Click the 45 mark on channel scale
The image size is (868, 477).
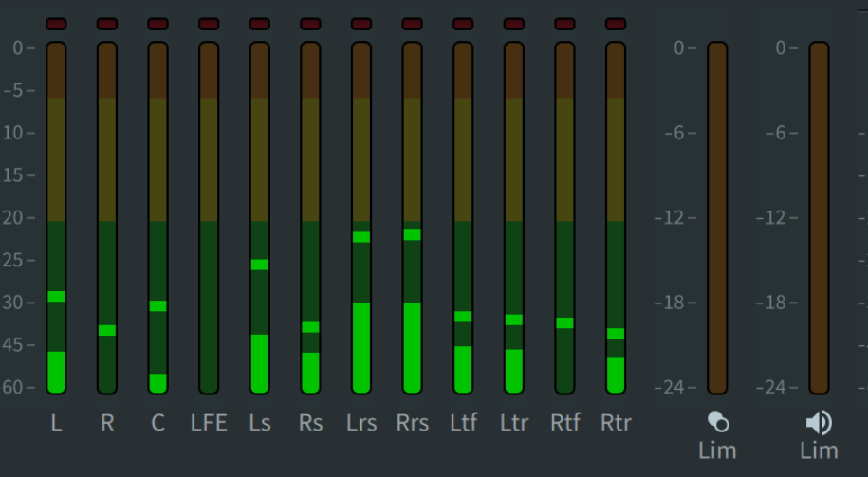12,345
